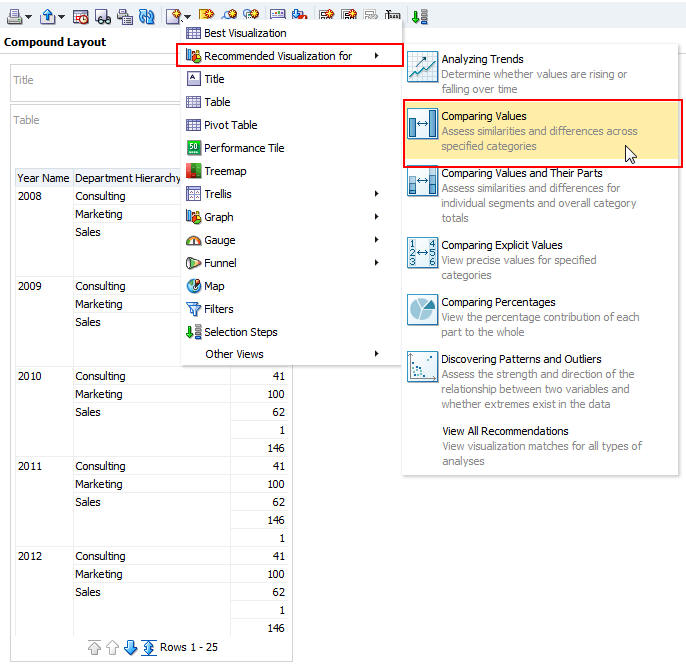Click the Duplicate Compound Layout icon

click(x=326, y=15)
